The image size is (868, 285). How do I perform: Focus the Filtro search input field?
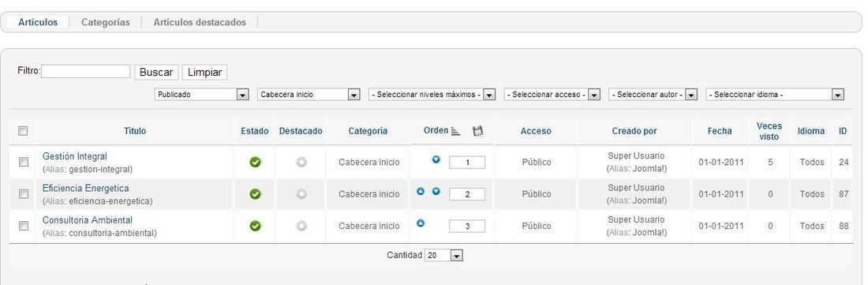86,71
